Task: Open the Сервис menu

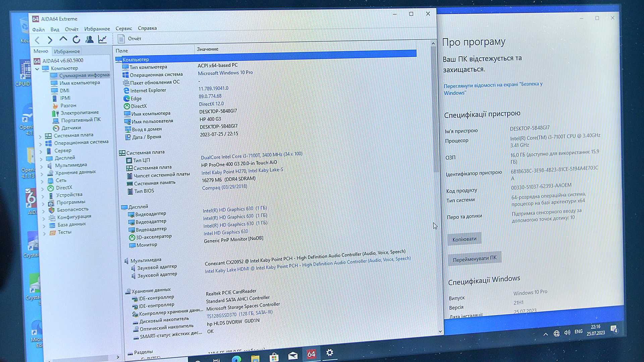Action: click(x=124, y=28)
